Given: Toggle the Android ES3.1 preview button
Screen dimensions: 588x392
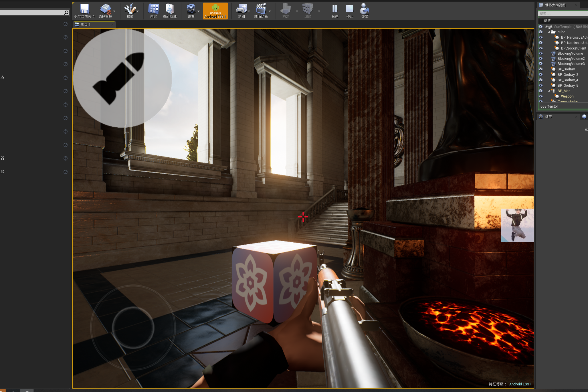Looking at the screenshot, I should tap(215, 11).
